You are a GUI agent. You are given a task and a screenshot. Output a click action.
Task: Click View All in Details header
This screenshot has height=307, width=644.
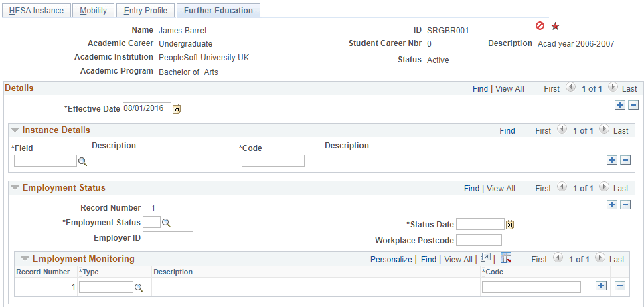(509, 89)
